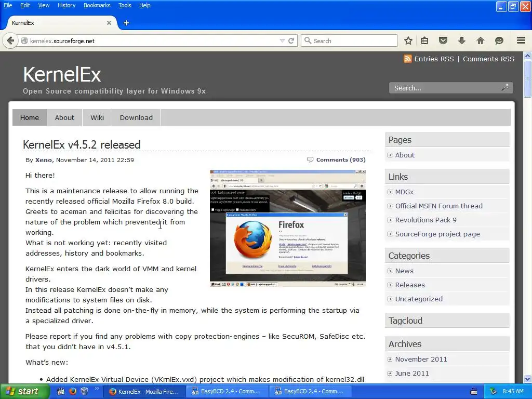Open About link under Pages
The image size is (532, 399).
click(405, 155)
